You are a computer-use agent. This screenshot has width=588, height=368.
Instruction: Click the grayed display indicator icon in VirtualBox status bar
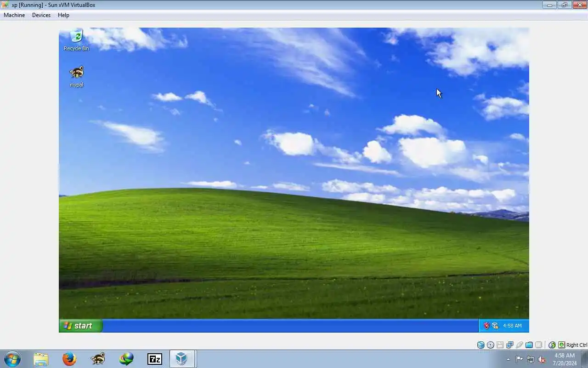(539, 345)
